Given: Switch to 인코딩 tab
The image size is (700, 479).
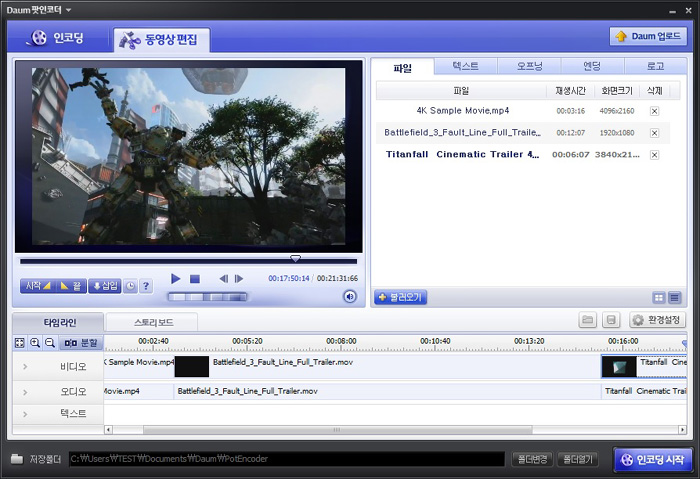Looking at the screenshot, I should 57,38.
